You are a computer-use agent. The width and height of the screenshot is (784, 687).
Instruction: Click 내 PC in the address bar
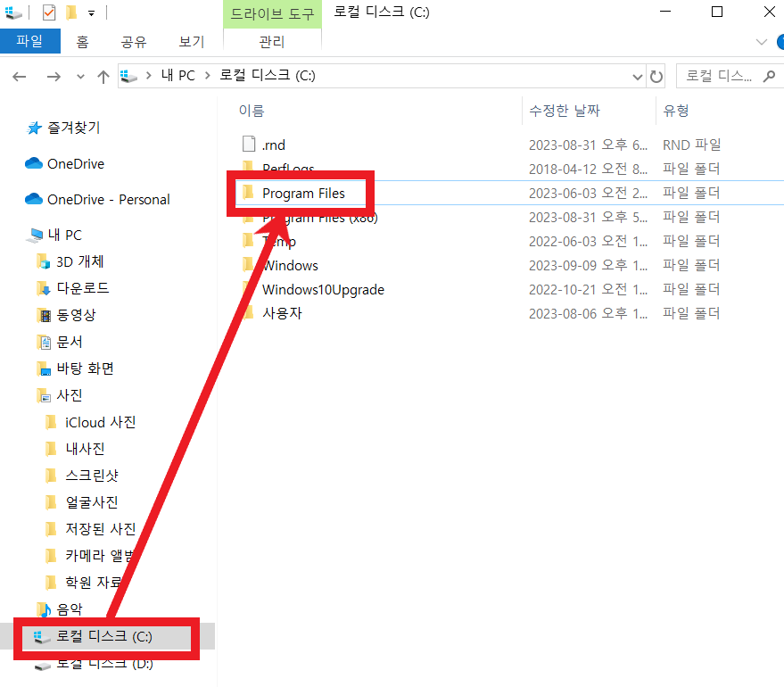click(178, 76)
